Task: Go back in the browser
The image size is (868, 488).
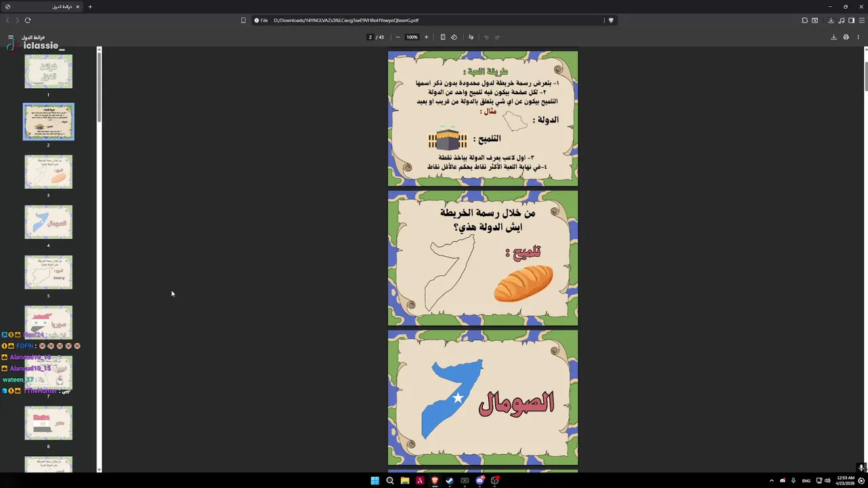Action: (7, 20)
